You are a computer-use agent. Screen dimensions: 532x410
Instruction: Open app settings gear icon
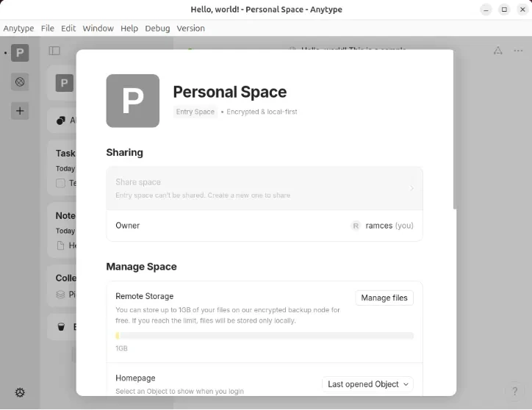[20, 392]
